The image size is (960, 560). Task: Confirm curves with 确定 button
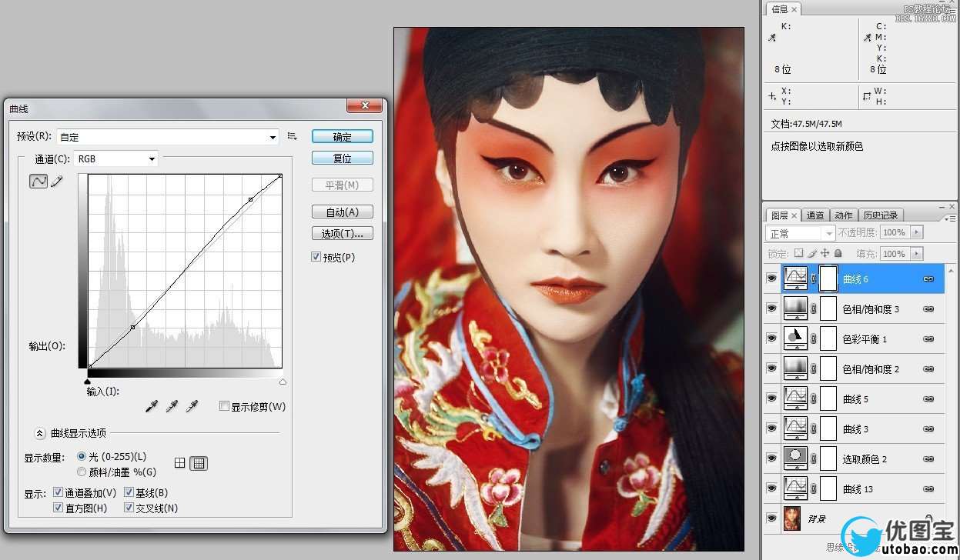[x=343, y=137]
